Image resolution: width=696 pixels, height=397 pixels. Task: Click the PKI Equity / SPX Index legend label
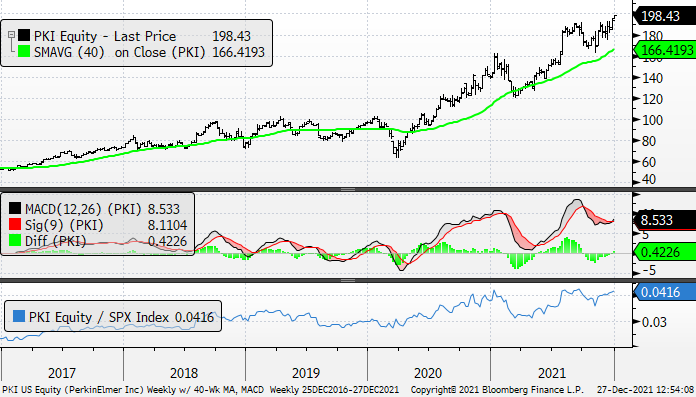pos(99,317)
